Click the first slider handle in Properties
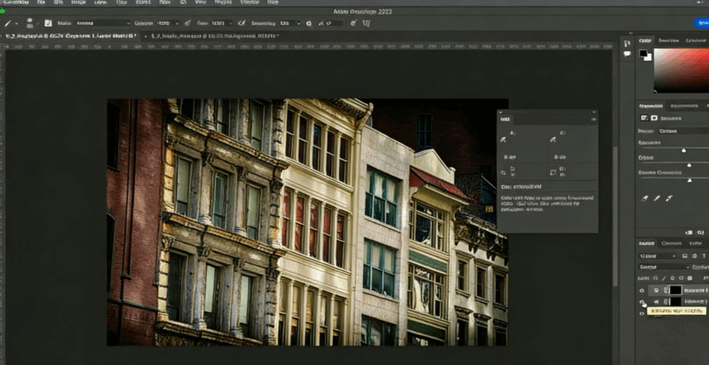The width and height of the screenshot is (709, 365). (684, 150)
